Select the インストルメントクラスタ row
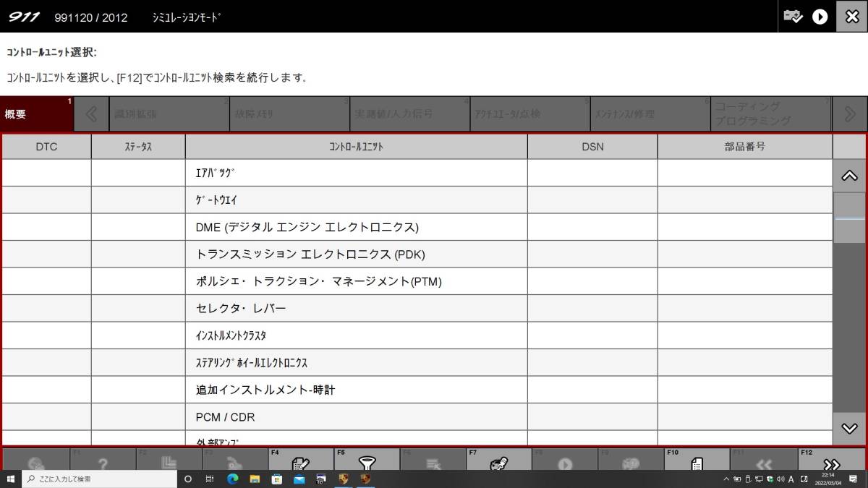The width and height of the screenshot is (868, 488). pyautogui.click(x=417, y=335)
